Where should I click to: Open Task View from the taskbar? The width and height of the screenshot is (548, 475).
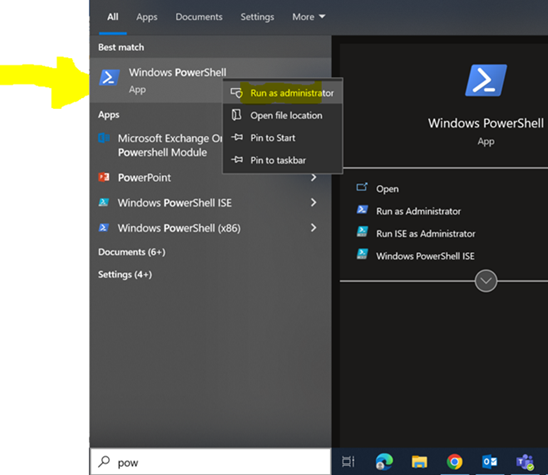point(348,462)
